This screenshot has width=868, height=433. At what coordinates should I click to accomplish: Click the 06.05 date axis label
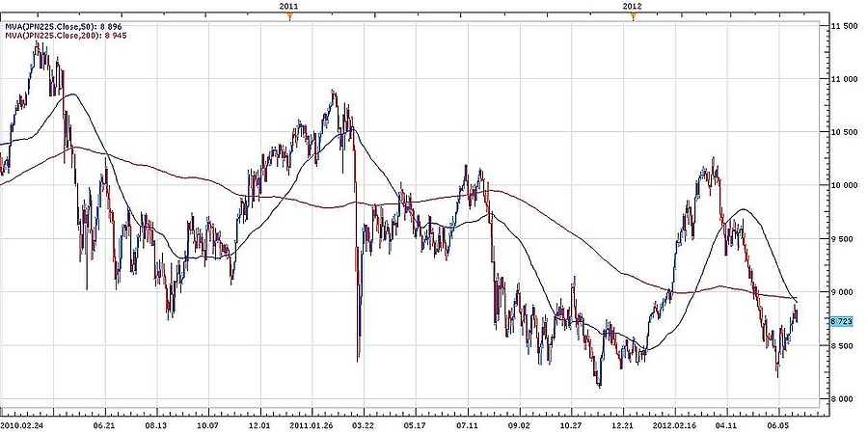pos(777,423)
